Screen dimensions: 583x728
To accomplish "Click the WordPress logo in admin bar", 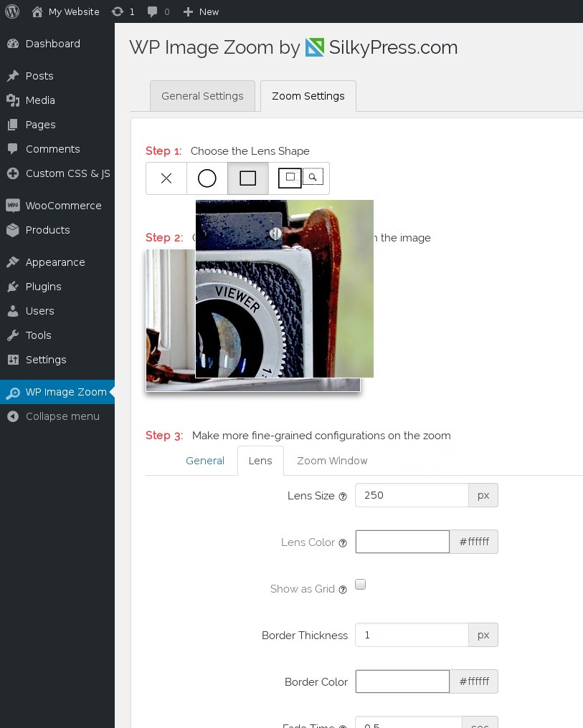I will [x=12, y=11].
